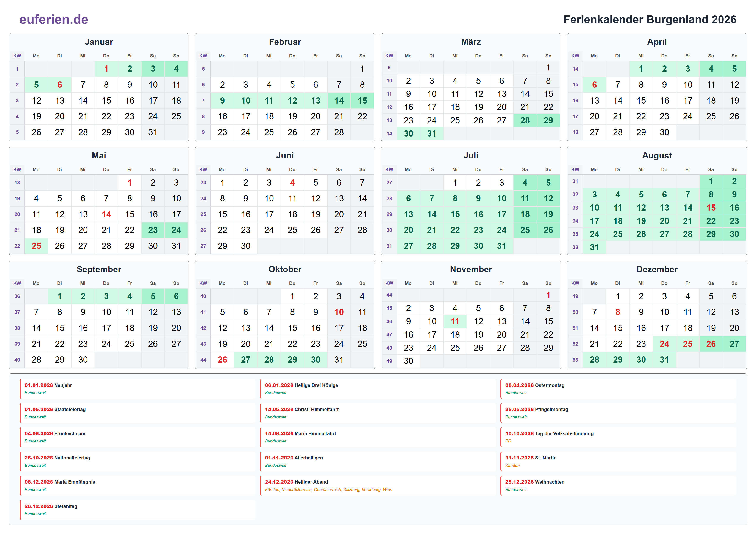Image resolution: width=756 pixels, height=534 pixels.
Task: Click the Juni month header
Action: (x=284, y=155)
